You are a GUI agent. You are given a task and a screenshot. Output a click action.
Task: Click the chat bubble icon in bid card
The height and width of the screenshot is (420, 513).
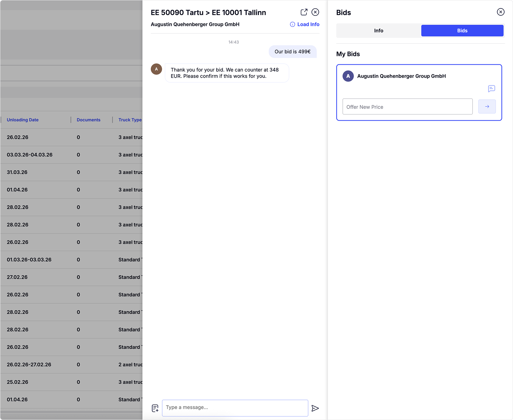click(x=491, y=89)
